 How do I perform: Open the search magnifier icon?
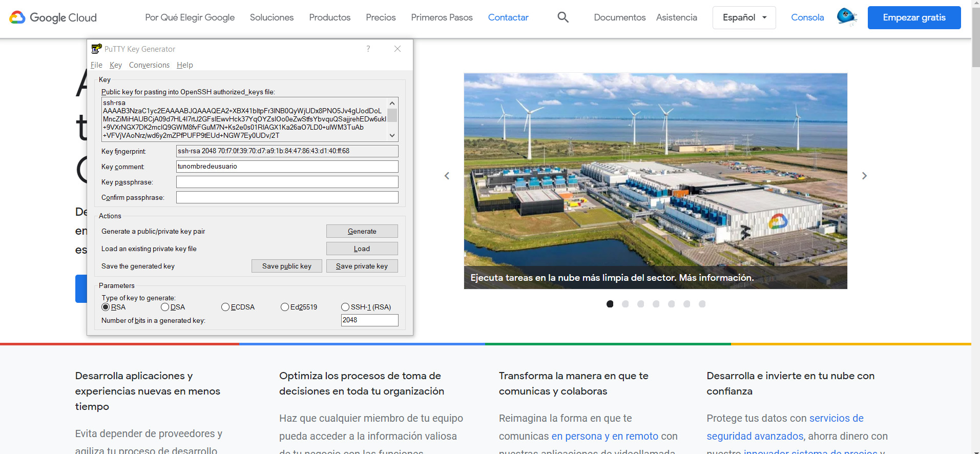563,17
